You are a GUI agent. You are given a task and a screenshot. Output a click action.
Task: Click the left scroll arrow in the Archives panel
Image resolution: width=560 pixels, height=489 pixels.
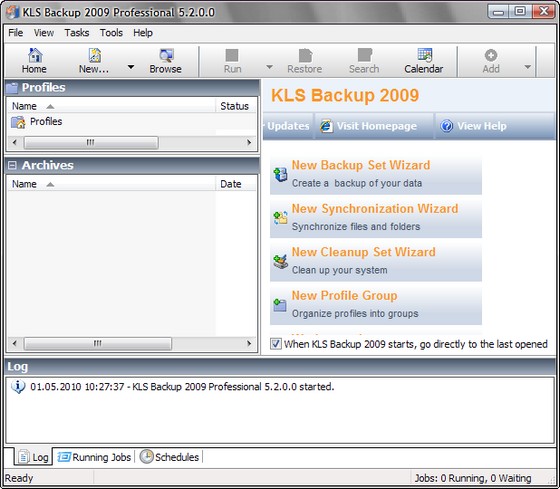click(15, 344)
